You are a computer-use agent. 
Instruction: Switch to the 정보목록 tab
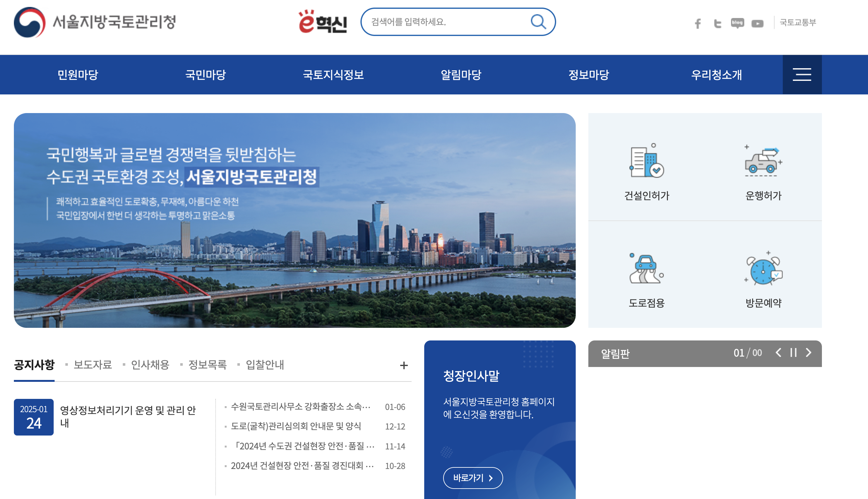click(207, 365)
